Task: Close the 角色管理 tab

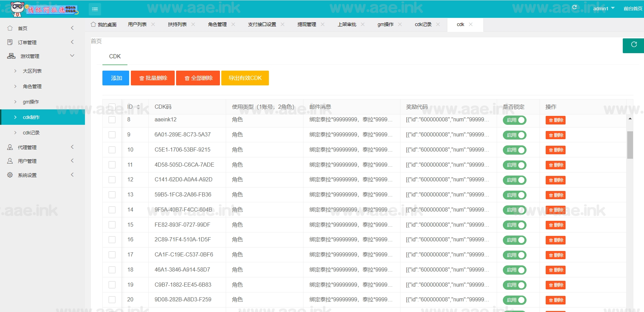Action: coord(233,24)
